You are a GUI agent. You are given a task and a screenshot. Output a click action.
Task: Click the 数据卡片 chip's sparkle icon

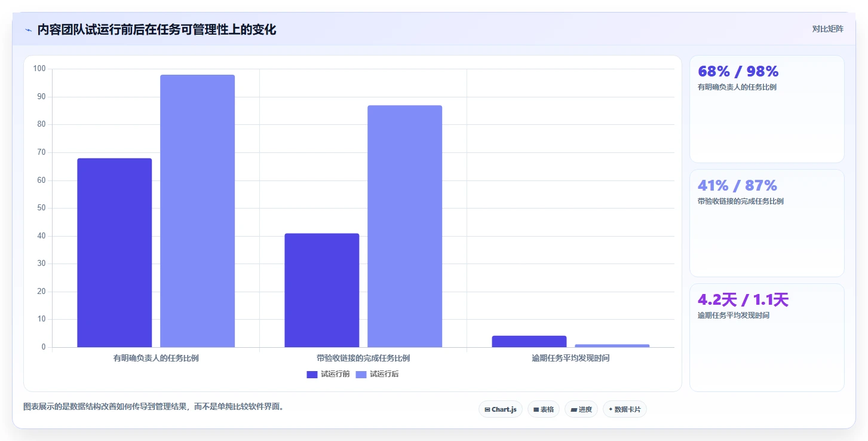[x=611, y=410]
